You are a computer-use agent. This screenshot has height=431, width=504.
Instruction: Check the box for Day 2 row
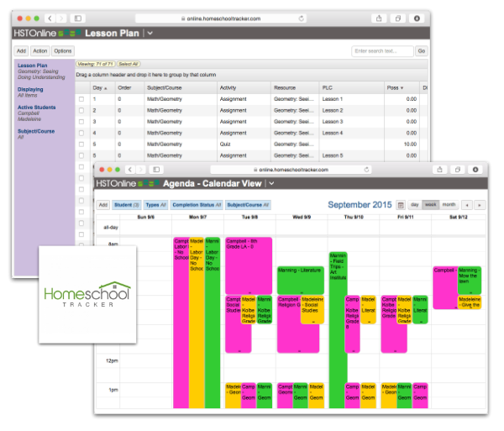[81, 110]
